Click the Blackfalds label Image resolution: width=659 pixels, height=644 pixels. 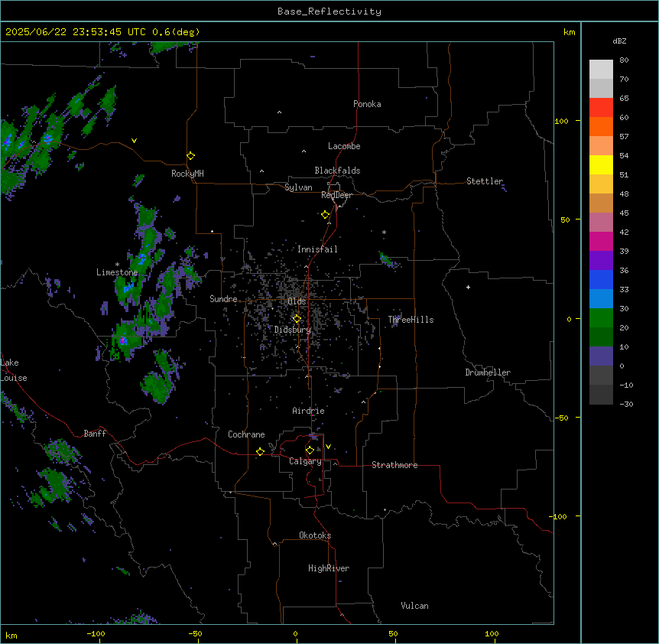click(337, 171)
